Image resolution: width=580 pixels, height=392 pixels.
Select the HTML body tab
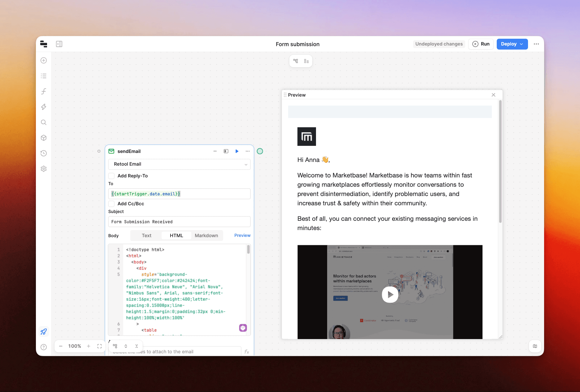point(176,235)
